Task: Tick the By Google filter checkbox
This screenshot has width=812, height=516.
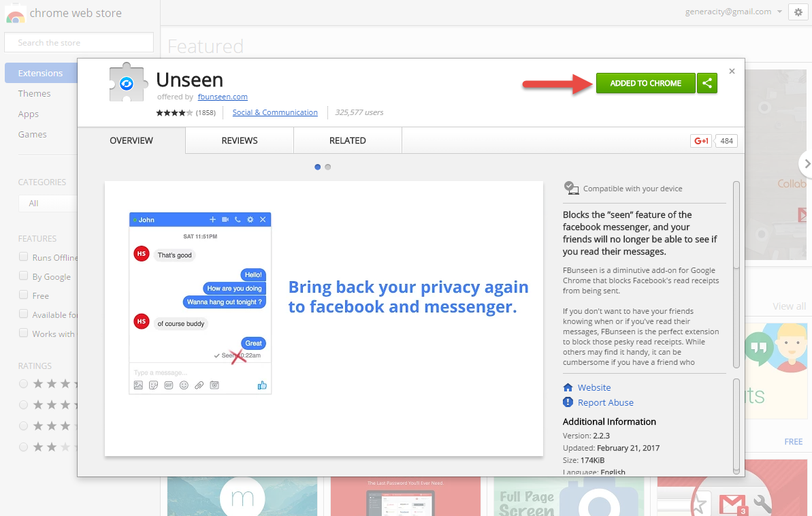Action: [x=24, y=276]
